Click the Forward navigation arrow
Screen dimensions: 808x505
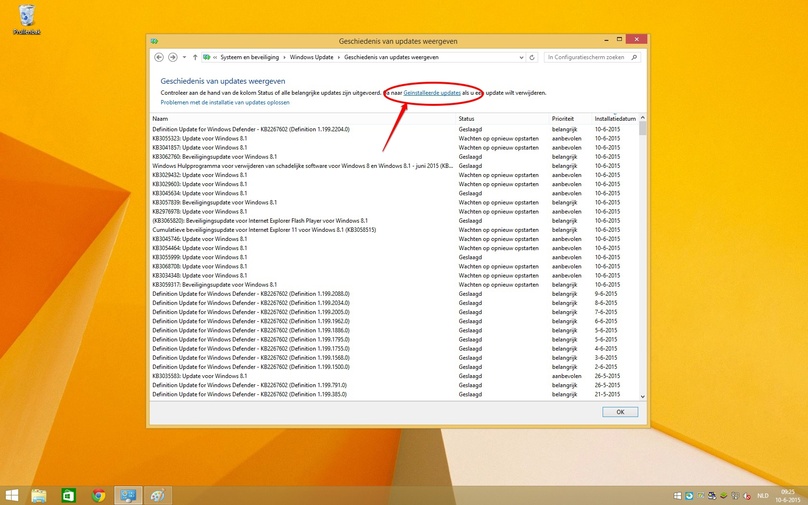point(173,57)
